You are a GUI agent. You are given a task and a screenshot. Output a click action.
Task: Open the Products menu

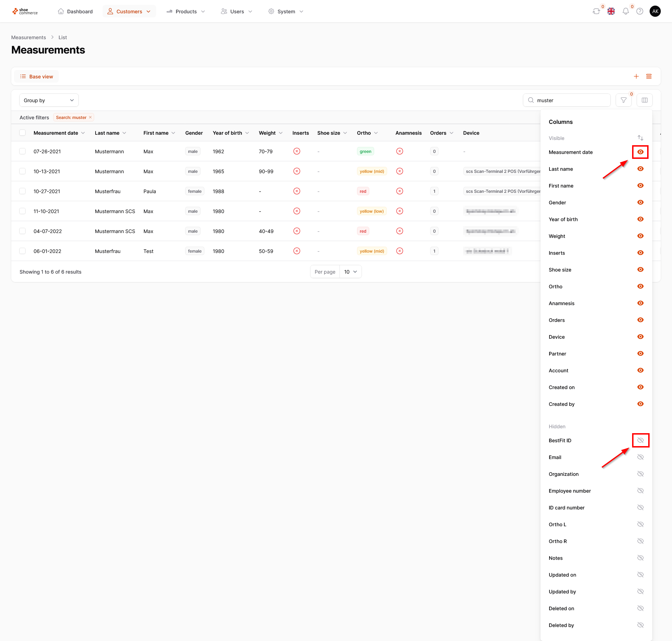coord(186,12)
